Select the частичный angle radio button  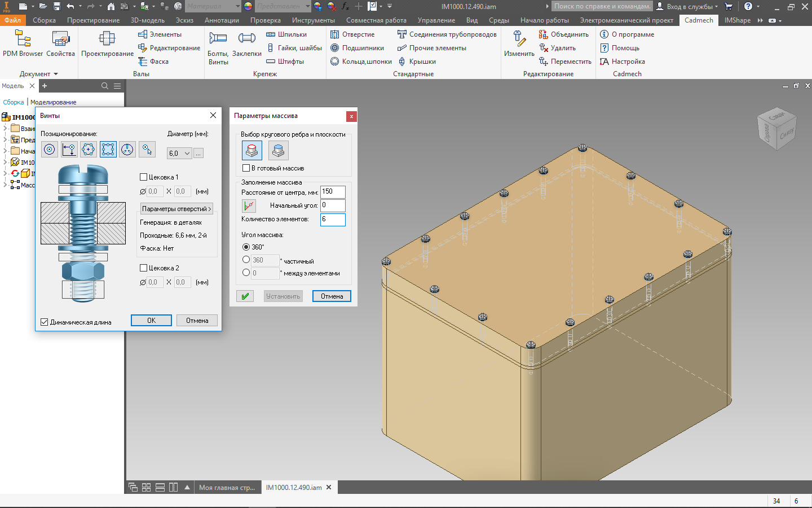tap(246, 260)
